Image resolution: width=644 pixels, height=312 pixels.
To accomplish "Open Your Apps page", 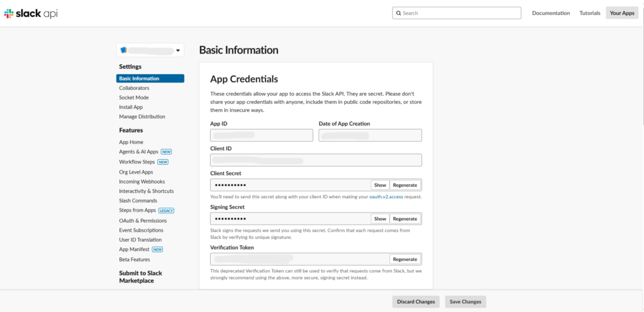I will click(x=621, y=13).
